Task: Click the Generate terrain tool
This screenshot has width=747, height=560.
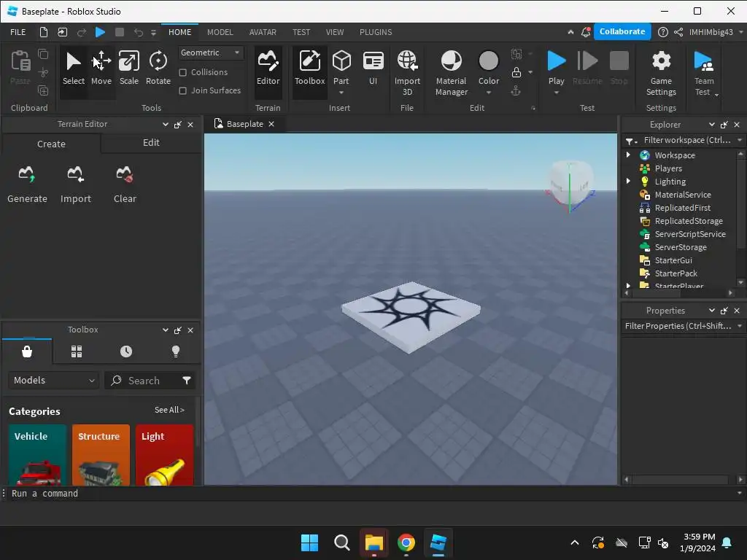Action: [27, 184]
